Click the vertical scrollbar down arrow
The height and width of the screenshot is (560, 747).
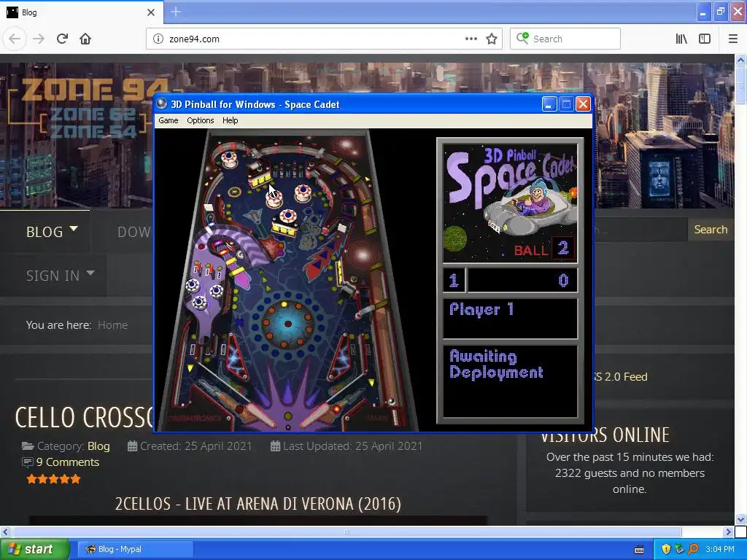coord(740,519)
